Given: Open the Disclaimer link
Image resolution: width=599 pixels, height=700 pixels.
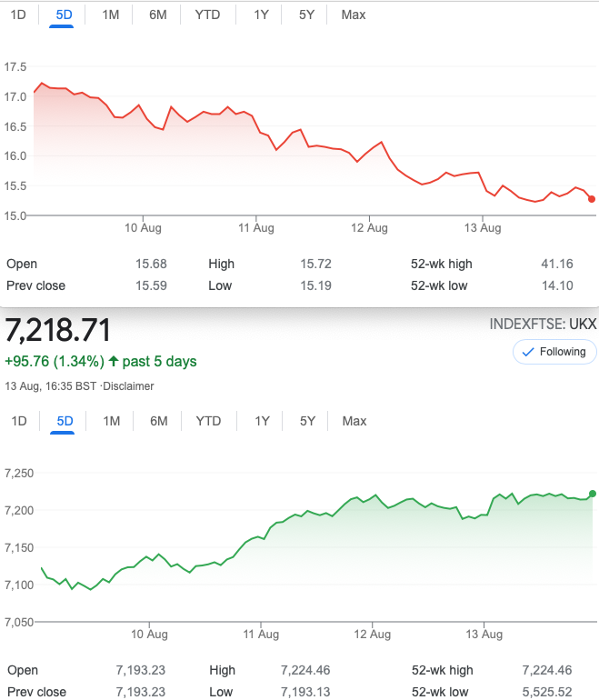Looking at the screenshot, I should pyautogui.click(x=129, y=386).
